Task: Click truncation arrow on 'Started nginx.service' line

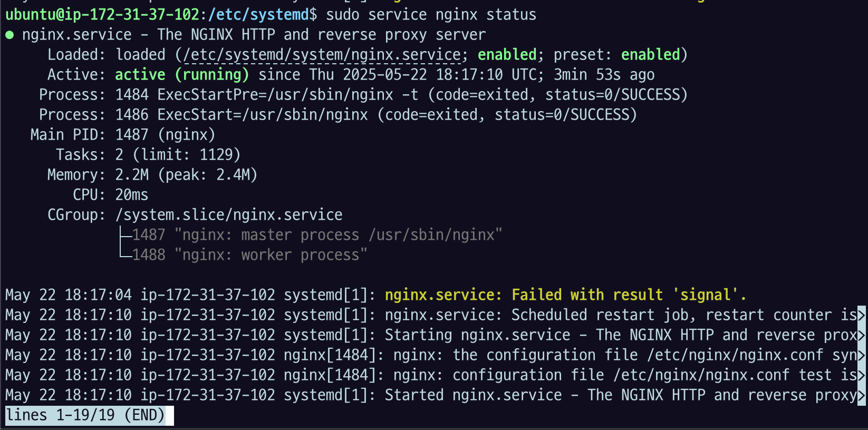Action: pos(862,395)
